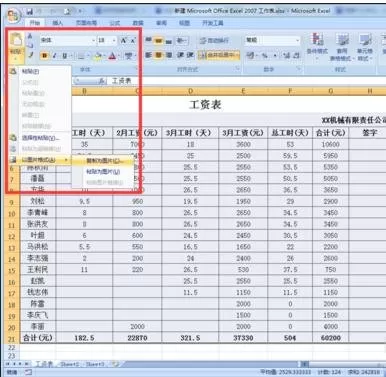Toggle Underline formatting
The height and width of the screenshot is (377, 386).
coord(64,56)
